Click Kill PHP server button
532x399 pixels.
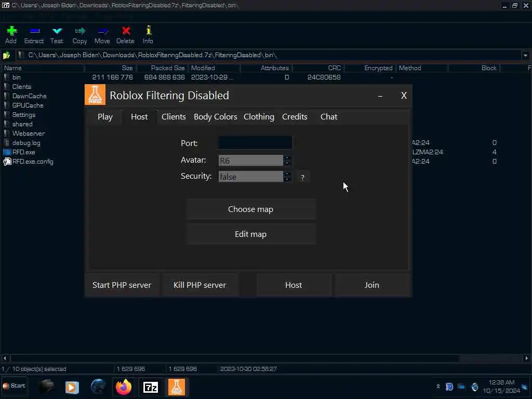(x=199, y=285)
